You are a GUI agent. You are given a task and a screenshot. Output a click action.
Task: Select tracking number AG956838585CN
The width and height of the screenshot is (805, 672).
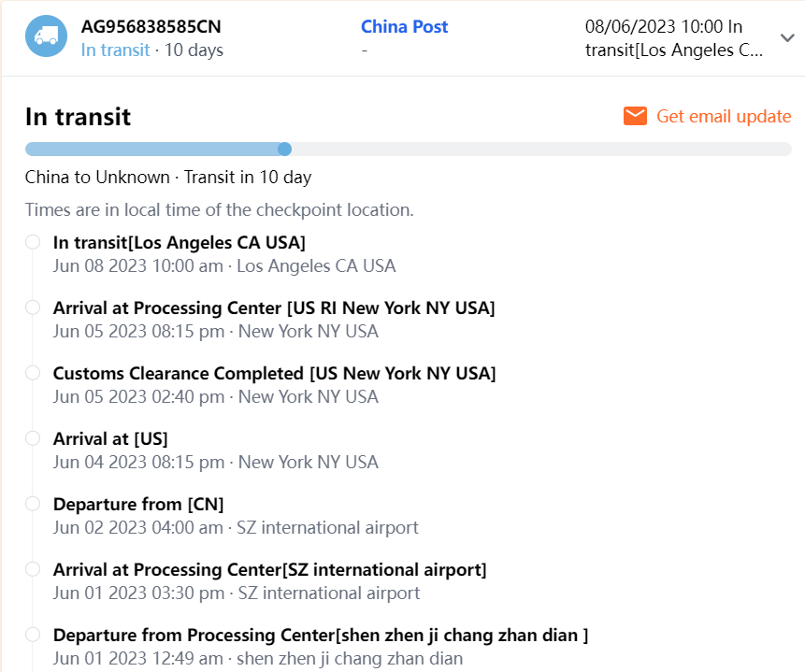(151, 26)
